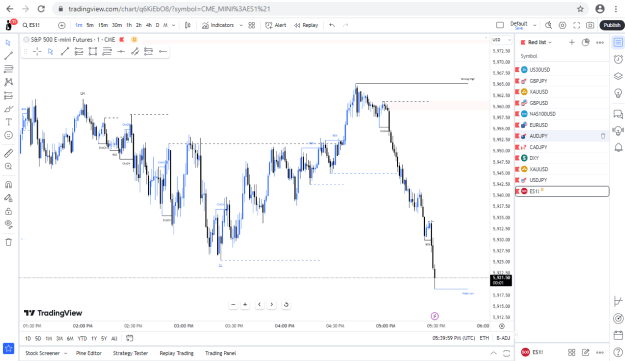Screen dimensions: 625x361
Task: Select the brush drawing tool
Action: (x=8, y=109)
